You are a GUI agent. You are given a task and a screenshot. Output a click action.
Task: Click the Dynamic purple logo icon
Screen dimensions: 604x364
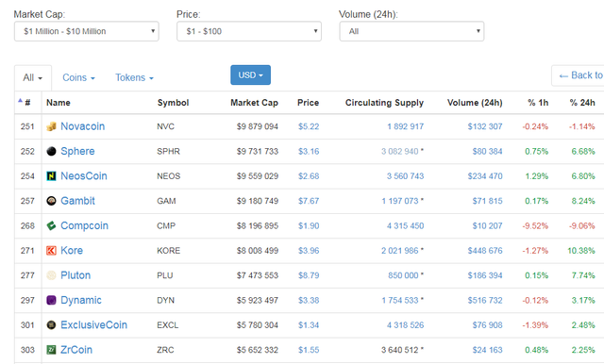tap(51, 300)
